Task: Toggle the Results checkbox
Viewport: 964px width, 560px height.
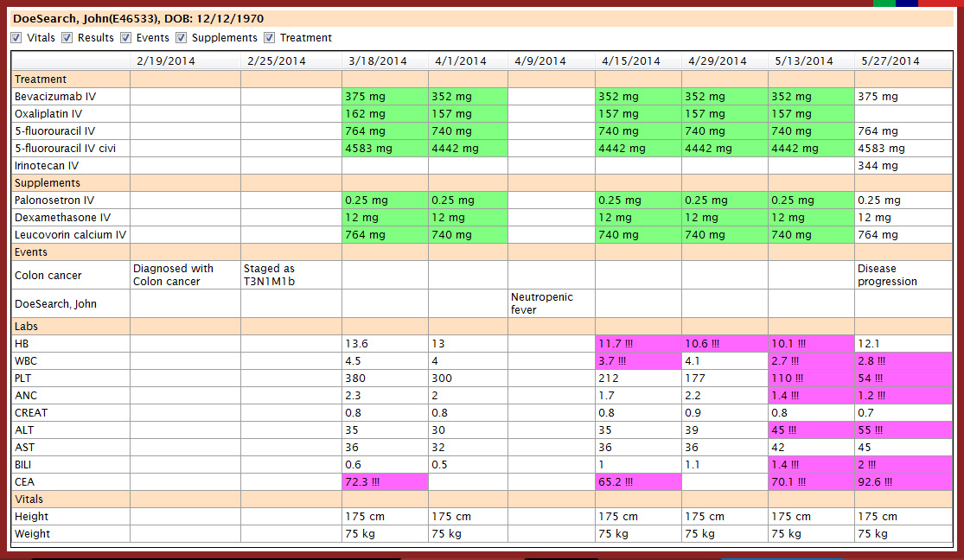Action: 67,37
